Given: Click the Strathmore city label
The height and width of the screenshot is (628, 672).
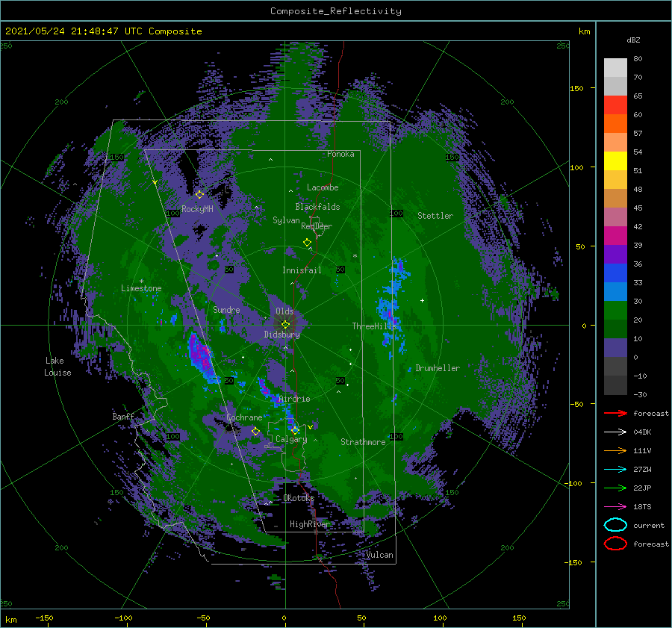Looking at the screenshot, I should tap(363, 442).
